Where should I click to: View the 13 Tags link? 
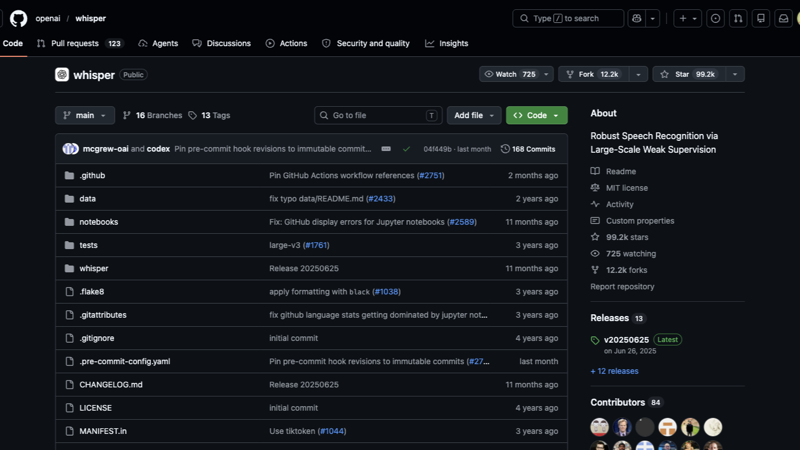(209, 115)
